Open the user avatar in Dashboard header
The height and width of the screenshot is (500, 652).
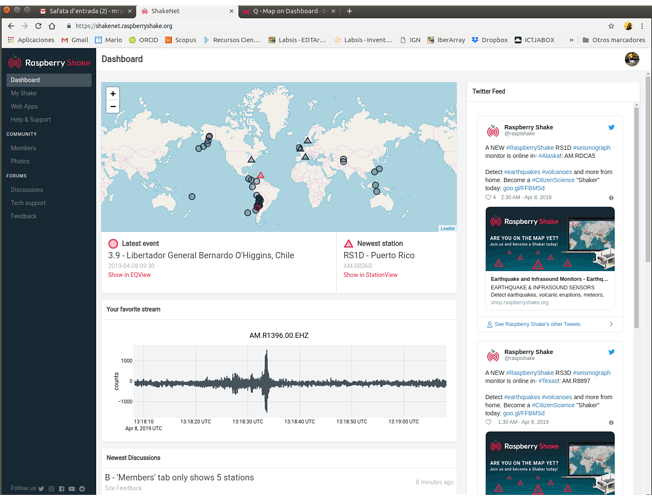(632, 59)
